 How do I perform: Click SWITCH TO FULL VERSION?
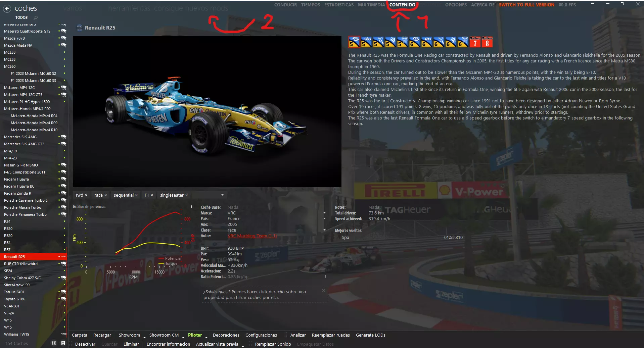tap(526, 5)
